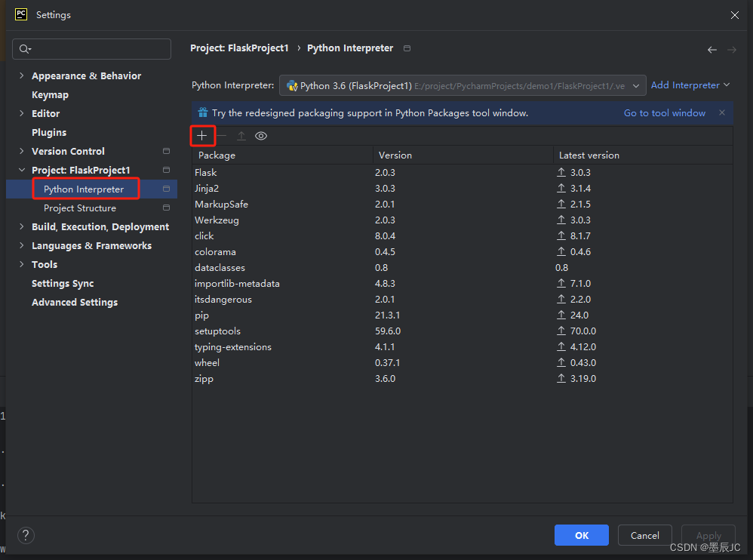Open Settings Sync page
This screenshot has height=560, width=753.
tap(63, 283)
